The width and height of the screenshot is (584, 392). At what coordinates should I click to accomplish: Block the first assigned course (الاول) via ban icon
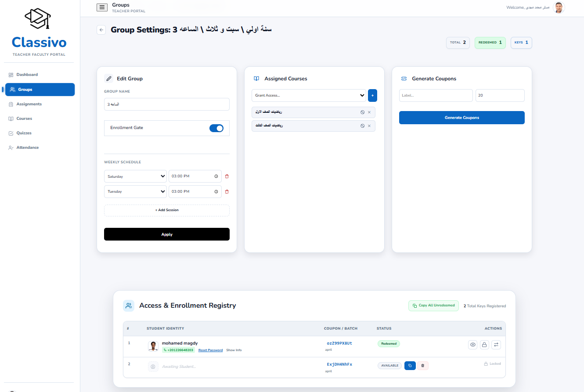click(362, 112)
